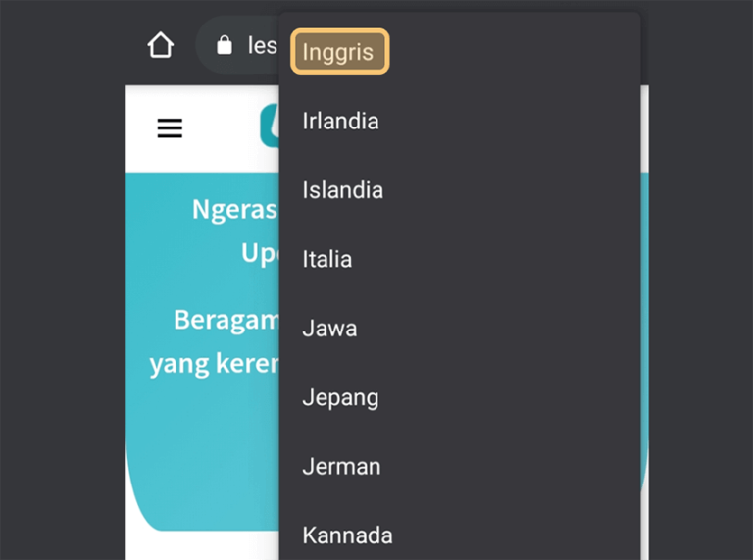
Task: Click the white header beside hamburger menu
Action: [x=221, y=127]
